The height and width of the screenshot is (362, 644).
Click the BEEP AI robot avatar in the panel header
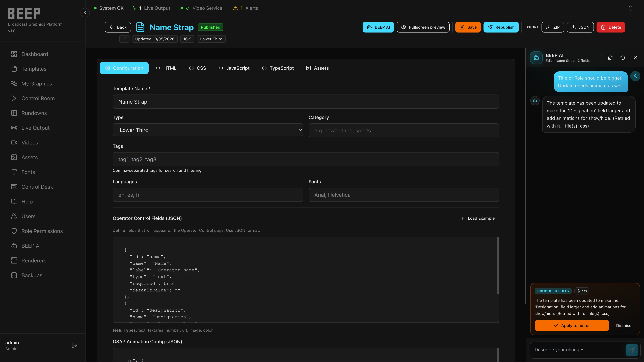tap(536, 58)
